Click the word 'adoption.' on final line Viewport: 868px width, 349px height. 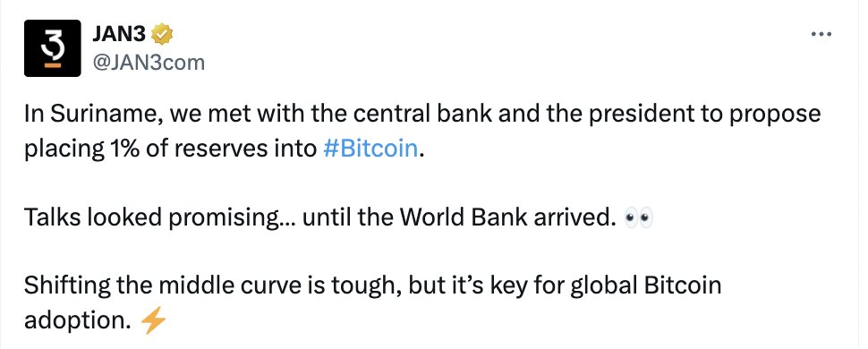click(x=78, y=321)
